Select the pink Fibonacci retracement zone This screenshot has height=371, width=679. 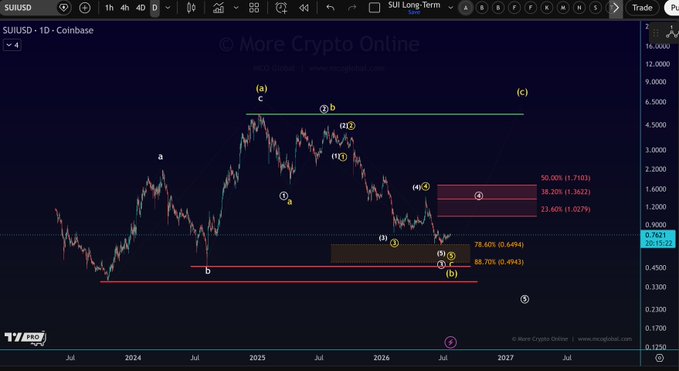click(487, 201)
